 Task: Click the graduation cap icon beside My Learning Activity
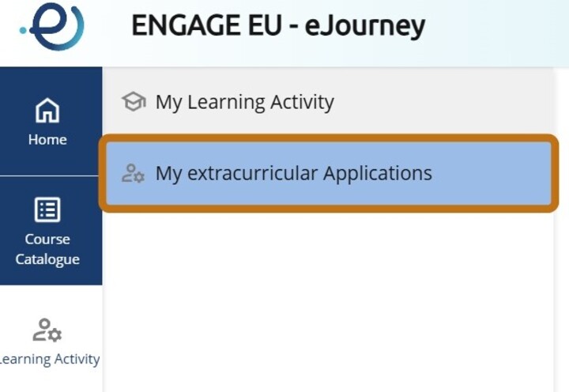134,101
